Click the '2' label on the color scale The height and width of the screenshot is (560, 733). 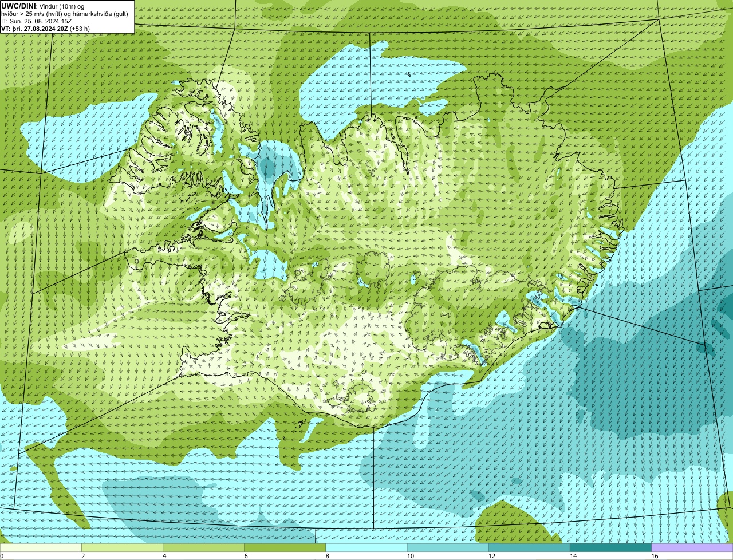tap(83, 556)
